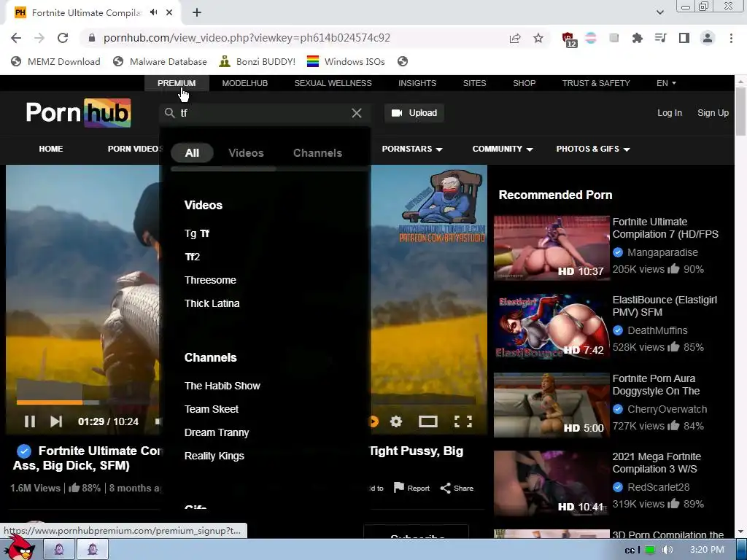Open SHOP in the top bar
747x560 pixels.
524,83
